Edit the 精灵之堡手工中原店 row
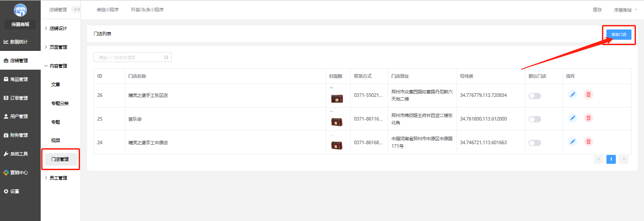Screen dimensions: 644x221 (572, 142)
